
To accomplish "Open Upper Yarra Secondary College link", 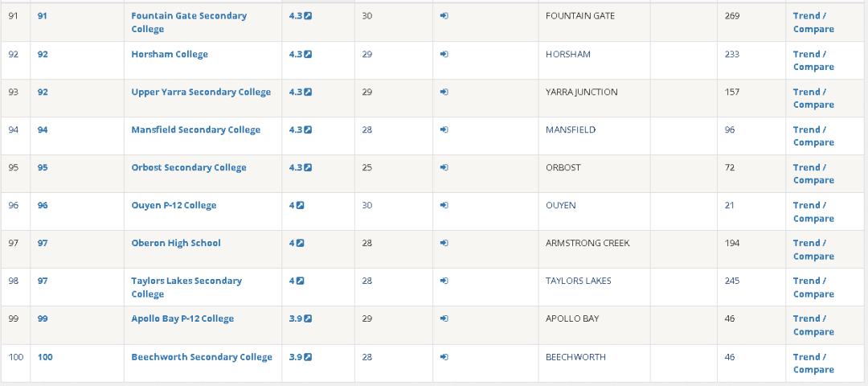I will (x=201, y=92).
